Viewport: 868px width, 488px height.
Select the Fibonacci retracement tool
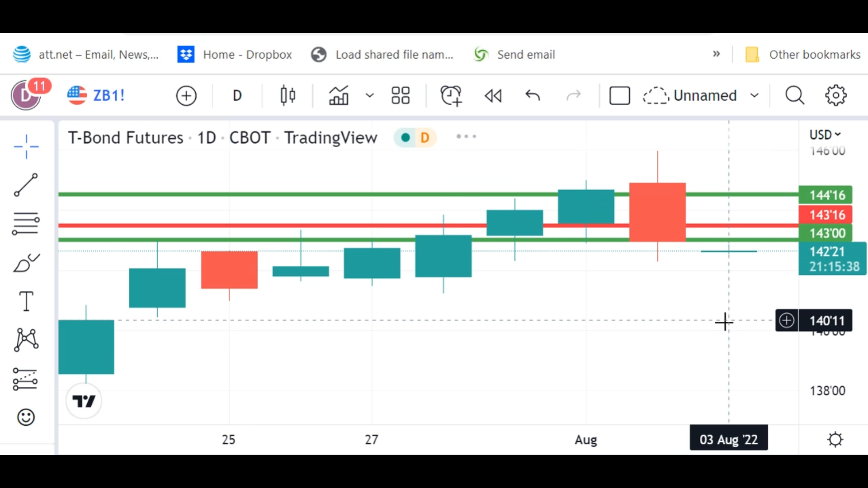[x=26, y=224]
